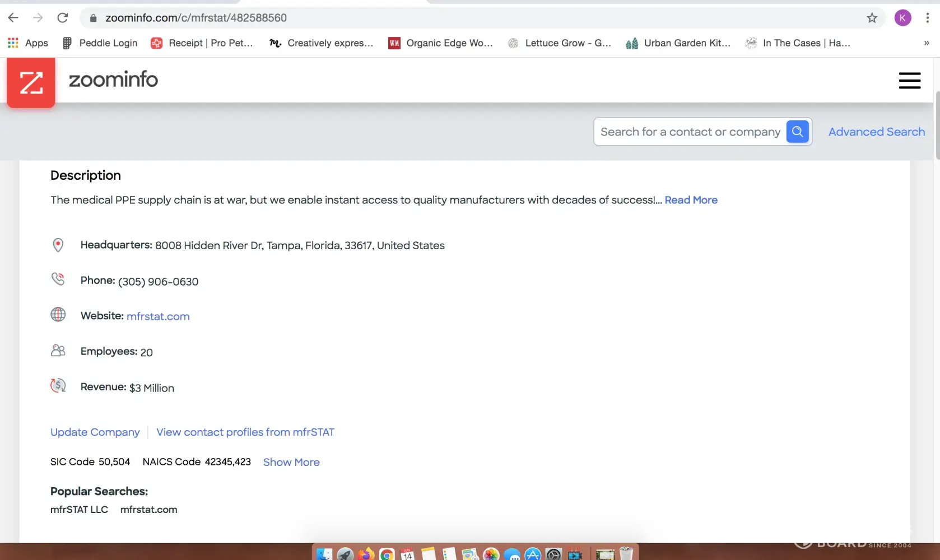Expand the description with Read More

point(691,200)
